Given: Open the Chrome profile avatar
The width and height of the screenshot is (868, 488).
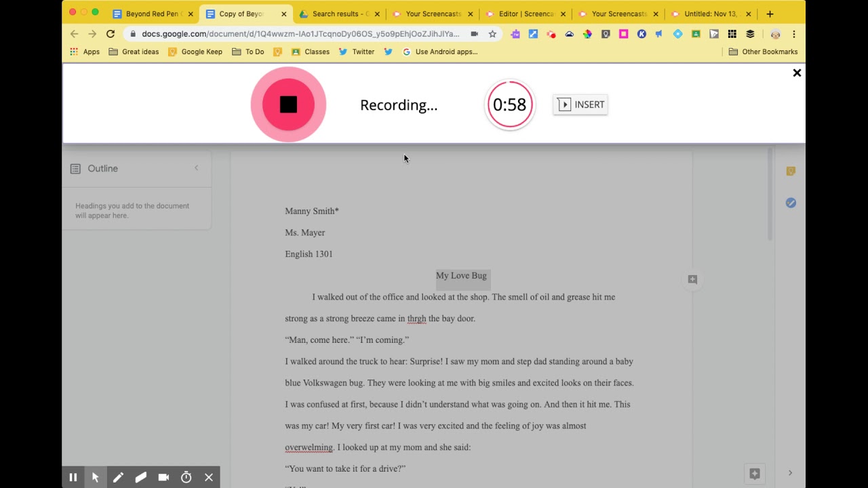Looking at the screenshot, I should 775,34.
